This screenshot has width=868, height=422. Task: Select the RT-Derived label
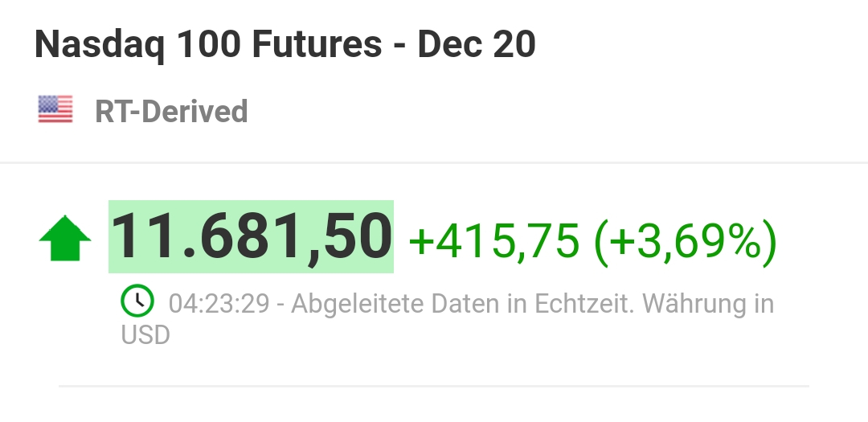(x=171, y=111)
